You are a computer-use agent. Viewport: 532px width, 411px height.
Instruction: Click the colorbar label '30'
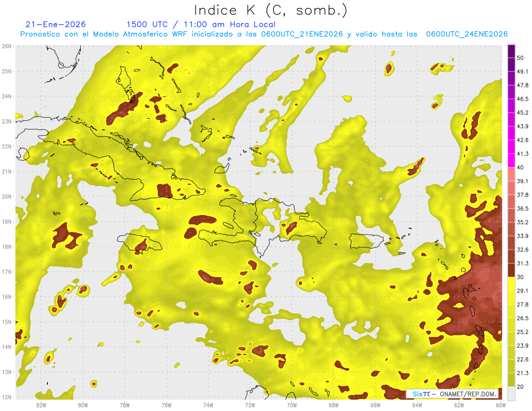(x=520, y=277)
